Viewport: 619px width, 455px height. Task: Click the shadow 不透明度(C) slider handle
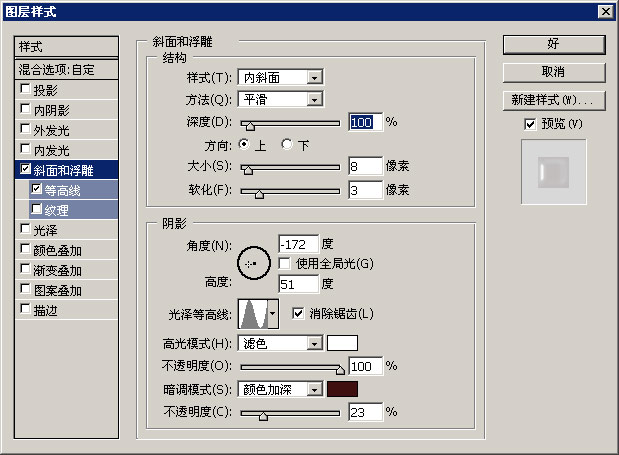point(263,416)
